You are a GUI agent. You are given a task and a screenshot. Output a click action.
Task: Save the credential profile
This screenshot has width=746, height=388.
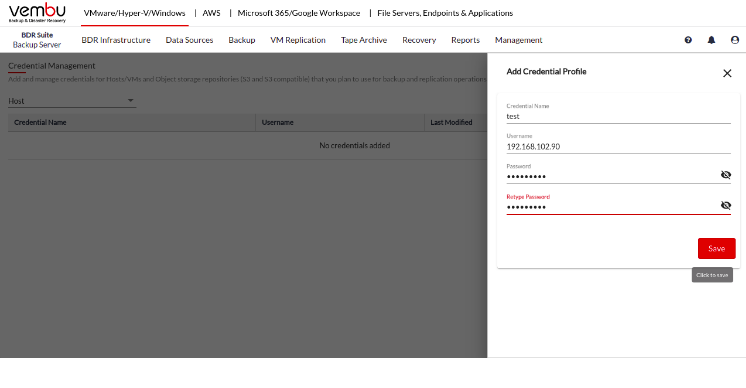click(x=717, y=248)
